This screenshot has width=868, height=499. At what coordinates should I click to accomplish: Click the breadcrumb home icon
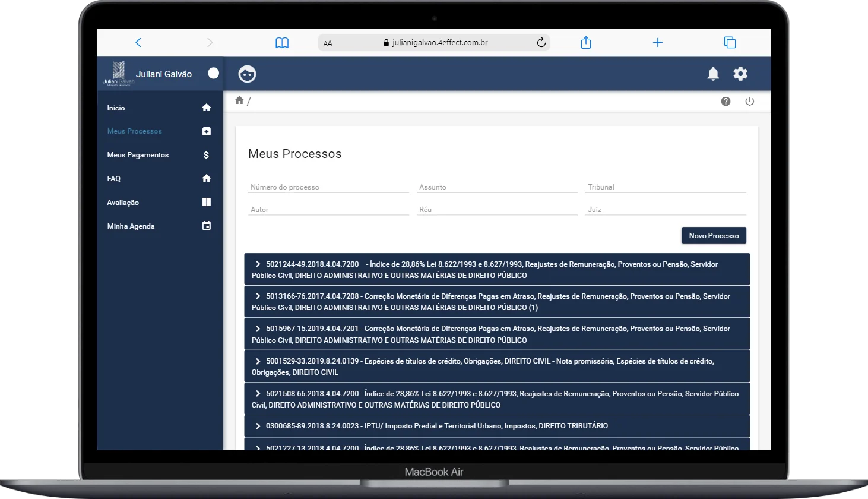click(x=239, y=100)
